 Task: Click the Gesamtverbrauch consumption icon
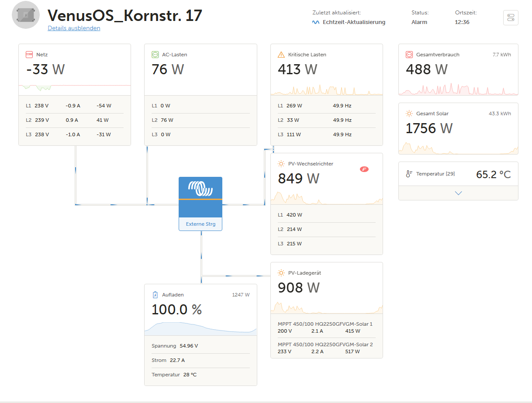409,55
